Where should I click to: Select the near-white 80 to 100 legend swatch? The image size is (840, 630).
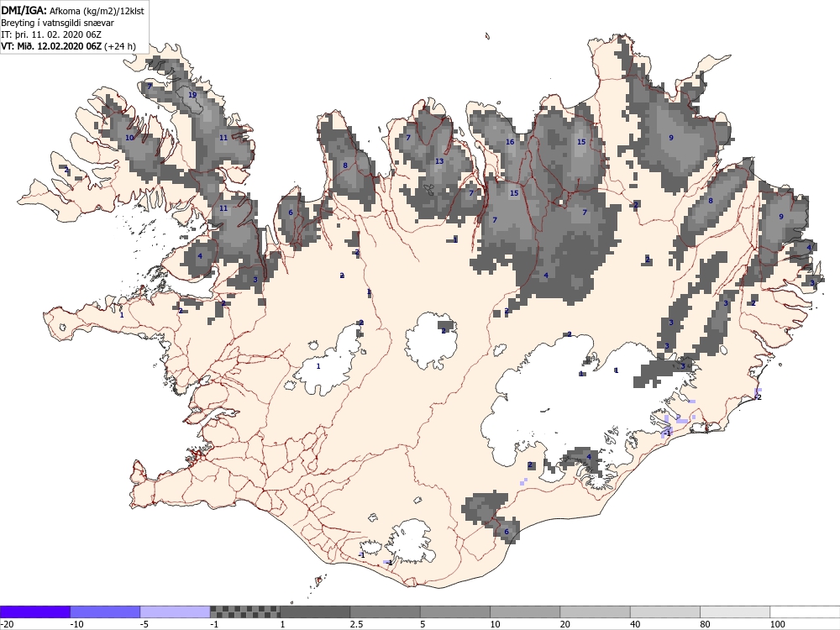click(x=735, y=612)
